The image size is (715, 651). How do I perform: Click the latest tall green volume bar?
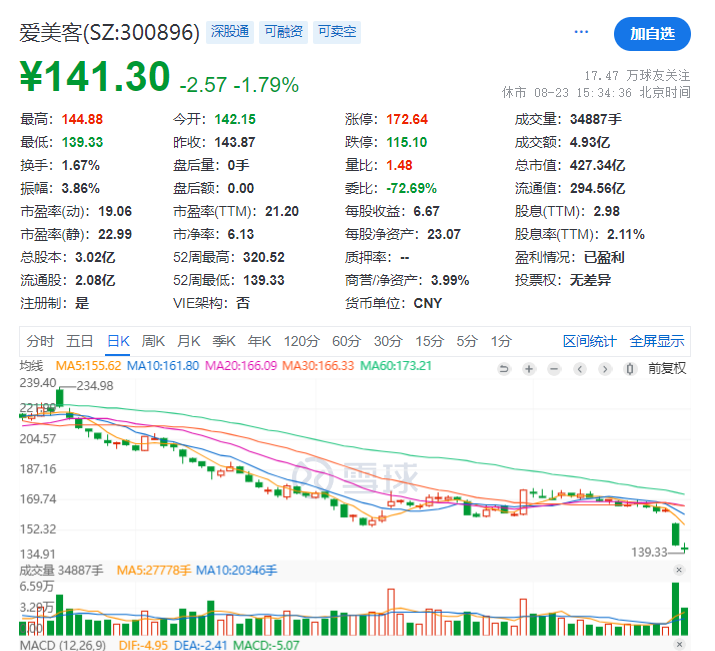tap(675, 609)
